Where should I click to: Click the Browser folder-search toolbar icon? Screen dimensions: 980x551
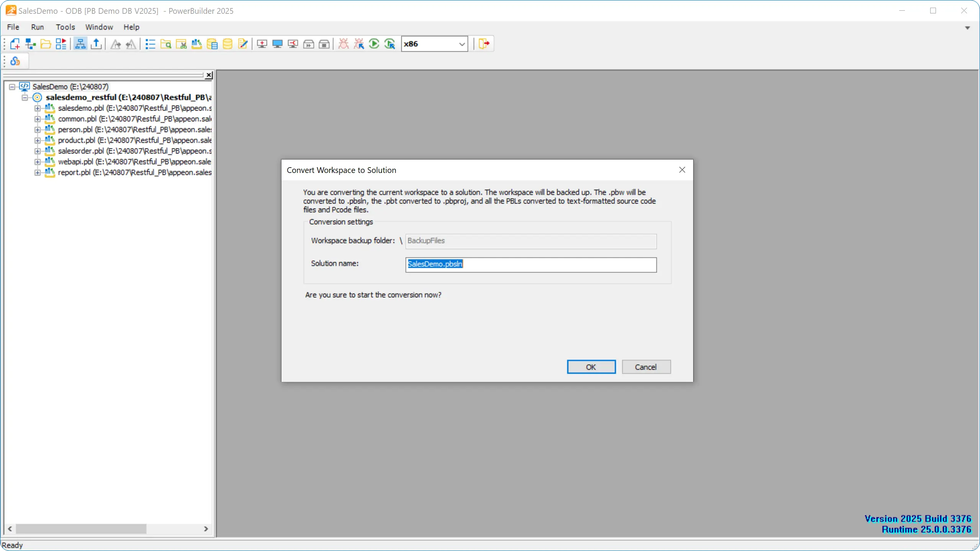(x=165, y=44)
